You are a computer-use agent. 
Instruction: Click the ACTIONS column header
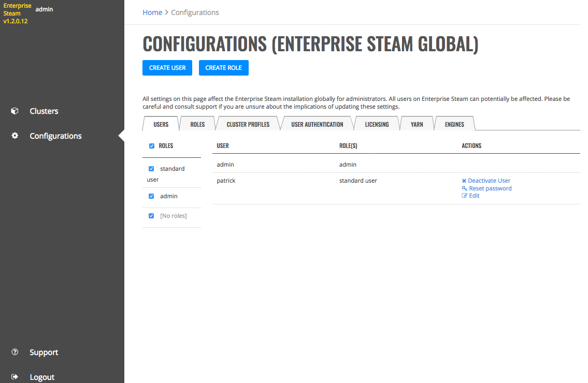pos(471,146)
